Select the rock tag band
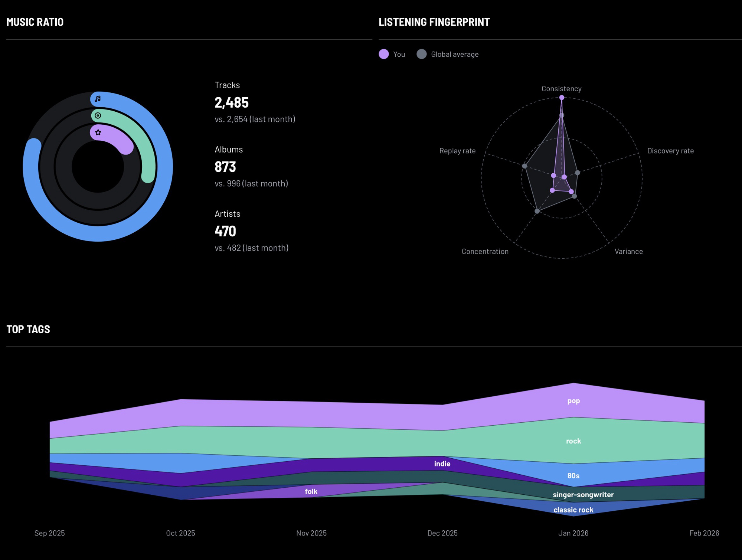Image resolution: width=742 pixels, height=560 pixels. point(573,441)
